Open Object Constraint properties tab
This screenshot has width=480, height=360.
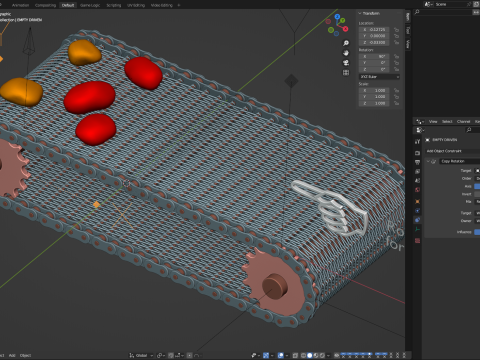click(x=417, y=220)
